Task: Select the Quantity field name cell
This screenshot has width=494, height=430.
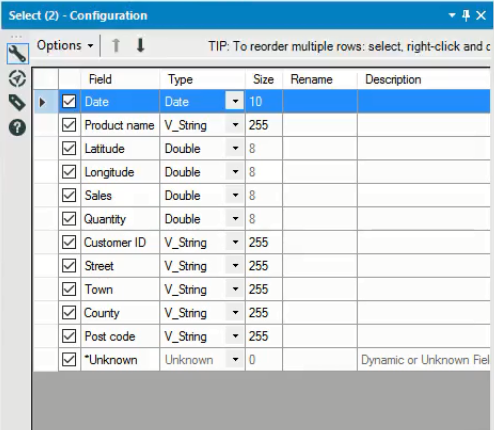Action: click(120, 219)
